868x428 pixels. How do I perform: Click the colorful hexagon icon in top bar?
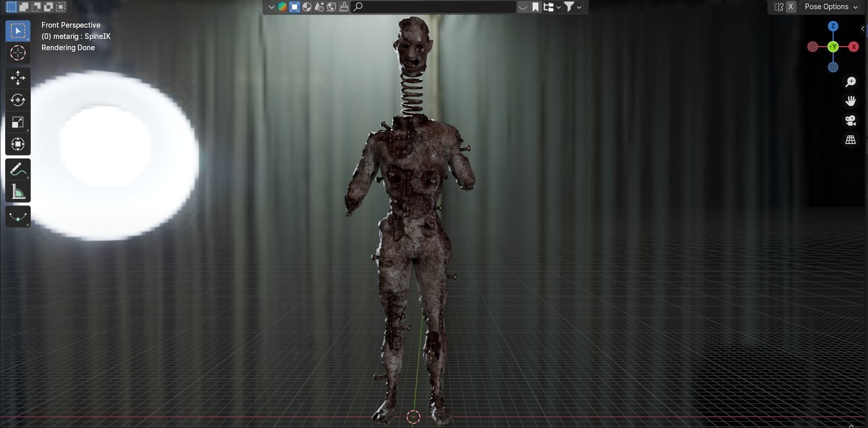pyautogui.click(x=282, y=7)
